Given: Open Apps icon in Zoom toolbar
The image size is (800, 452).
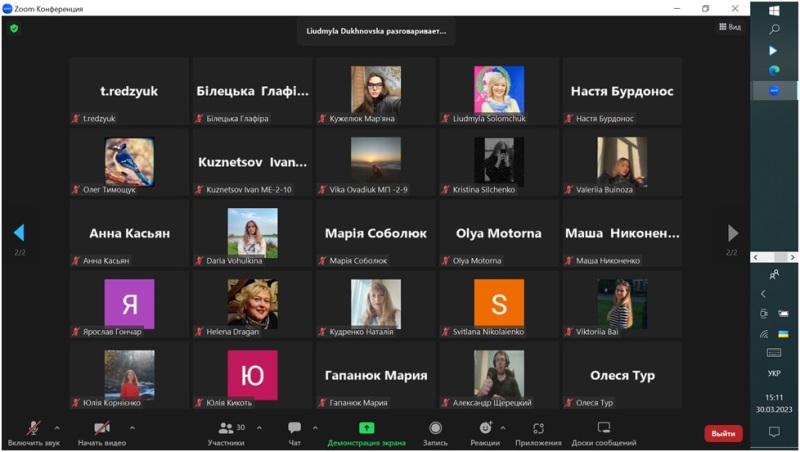Looking at the screenshot, I should (538, 428).
